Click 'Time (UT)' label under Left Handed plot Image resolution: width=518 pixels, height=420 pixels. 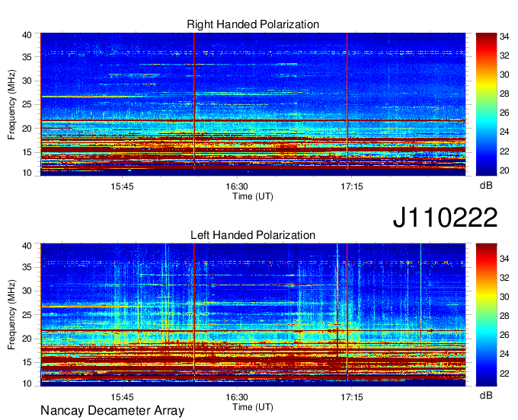click(x=253, y=407)
